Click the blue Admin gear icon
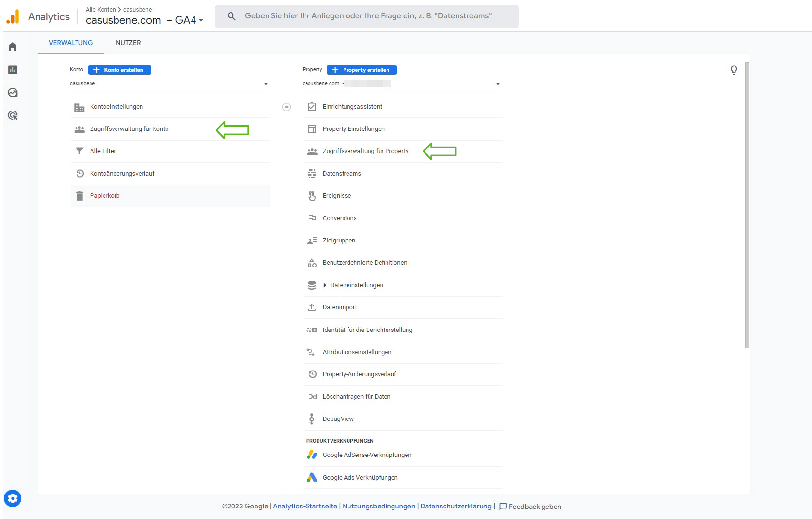 (13, 498)
